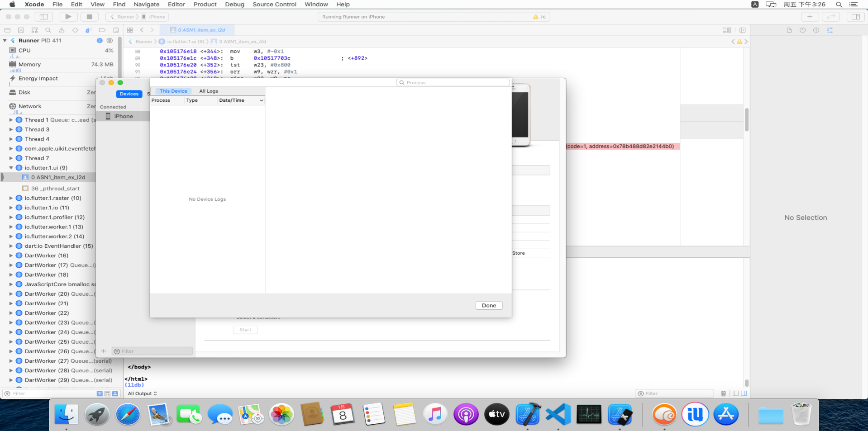
Task: Open the Debug menu in the menu bar
Action: point(234,5)
